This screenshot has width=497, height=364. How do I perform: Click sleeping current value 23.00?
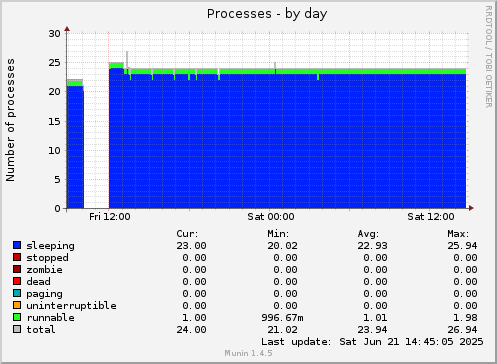coord(191,246)
